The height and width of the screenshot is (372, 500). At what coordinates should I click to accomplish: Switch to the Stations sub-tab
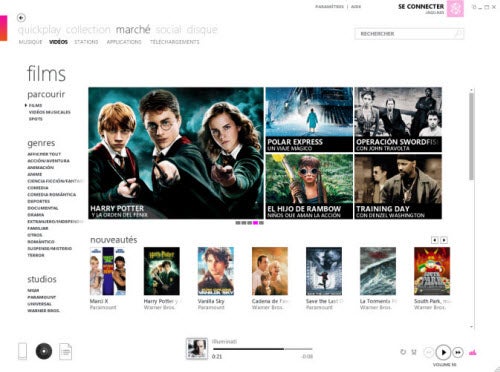pos(86,42)
